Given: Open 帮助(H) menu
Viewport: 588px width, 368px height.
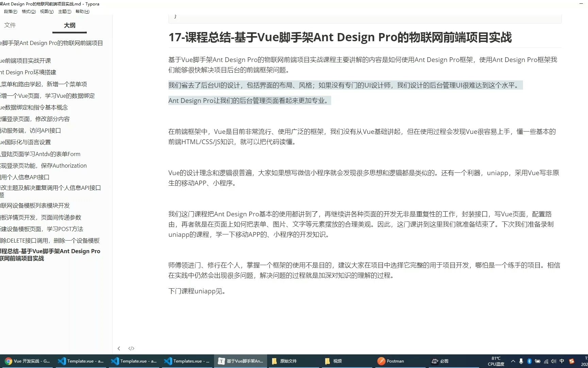Looking at the screenshot, I should pyautogui.click(x=82, y=12).
